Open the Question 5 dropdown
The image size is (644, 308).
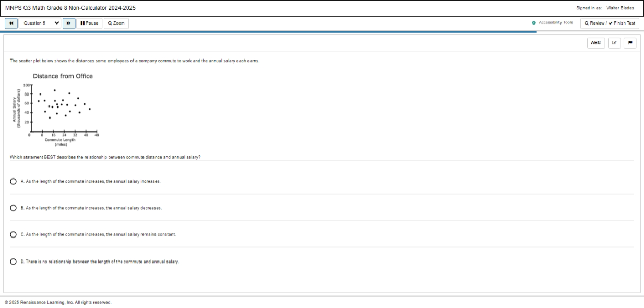(x=41, y=23)
